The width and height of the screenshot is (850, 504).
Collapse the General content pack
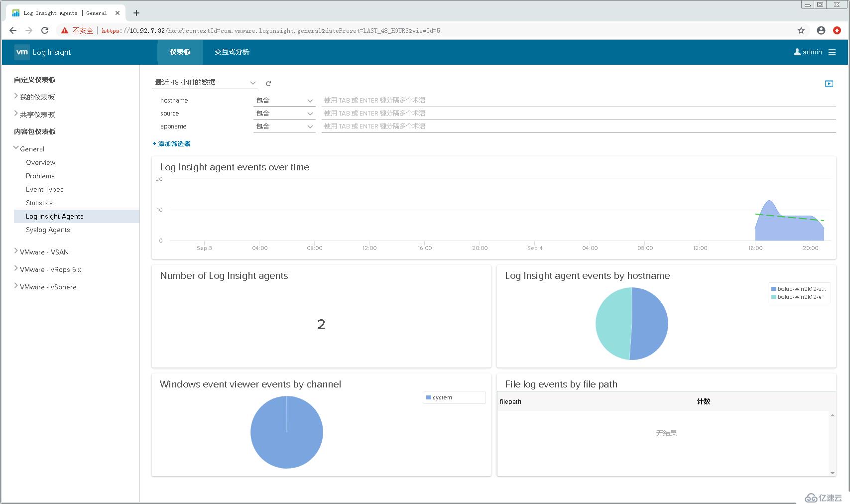tap(16, 148)
